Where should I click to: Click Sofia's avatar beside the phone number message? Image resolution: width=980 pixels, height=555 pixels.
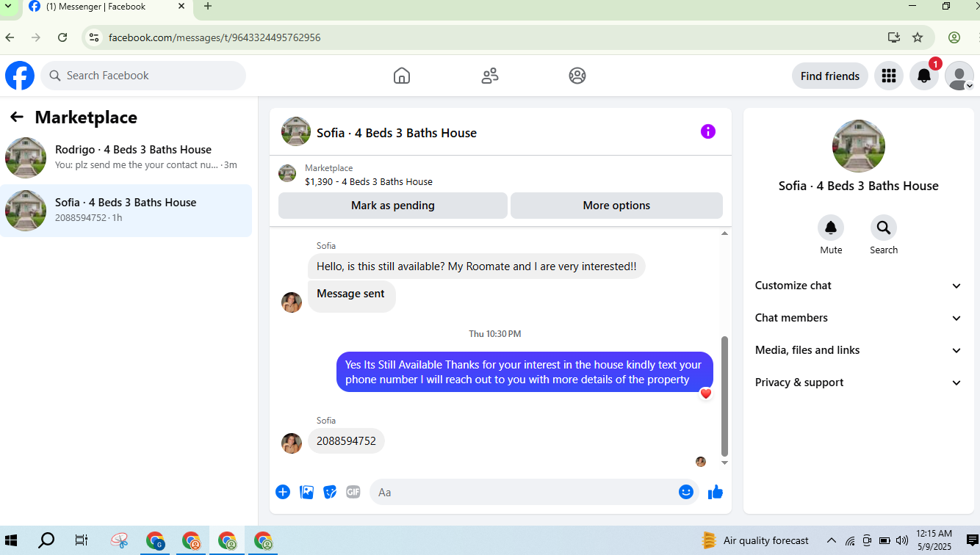point(292,443)
